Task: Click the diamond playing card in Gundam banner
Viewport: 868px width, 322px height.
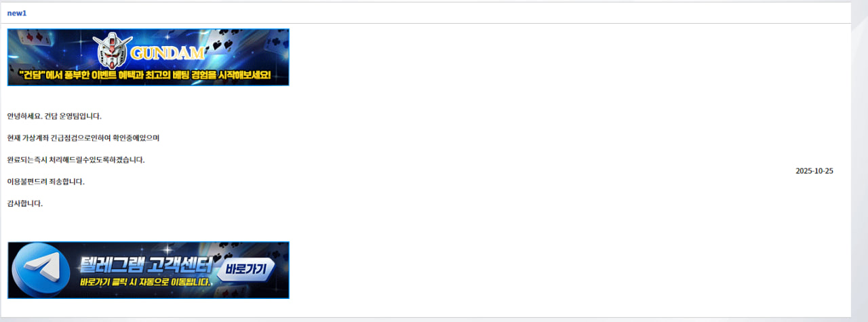Action: 35,38
